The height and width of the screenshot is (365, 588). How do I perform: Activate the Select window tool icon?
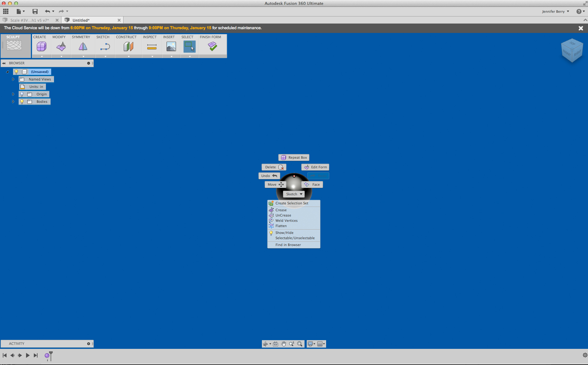(189, 47)
